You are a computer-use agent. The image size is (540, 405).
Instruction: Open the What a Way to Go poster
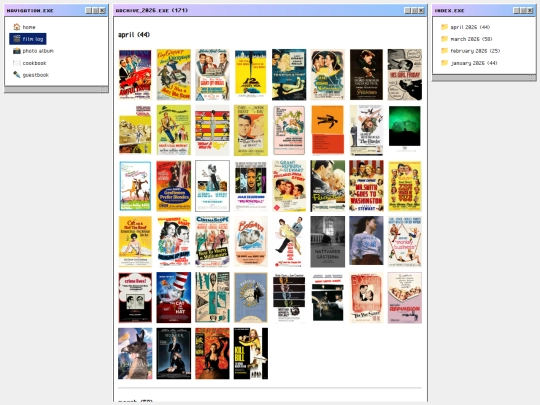(212, 130)
